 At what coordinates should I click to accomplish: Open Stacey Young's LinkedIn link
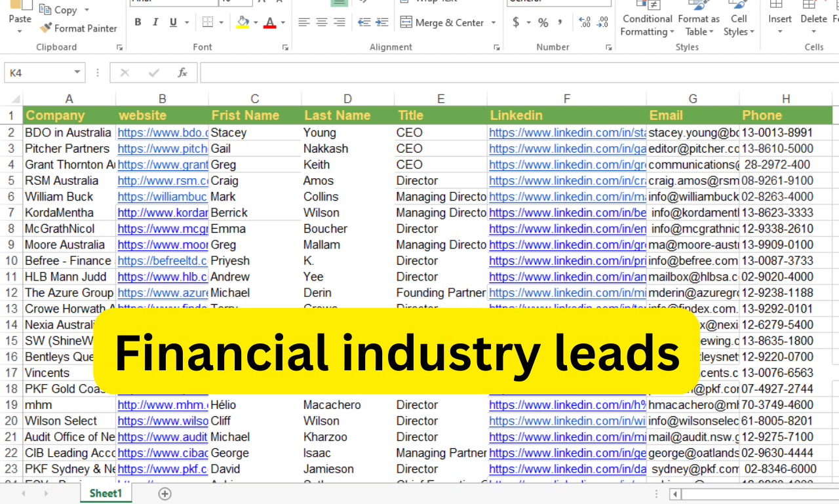567,132
